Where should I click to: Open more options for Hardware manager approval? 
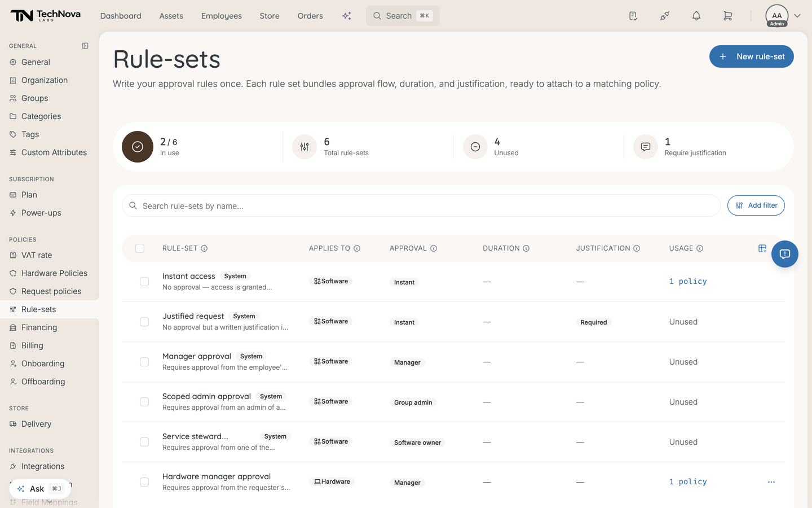pyautogui.click(x=771, y=482)
